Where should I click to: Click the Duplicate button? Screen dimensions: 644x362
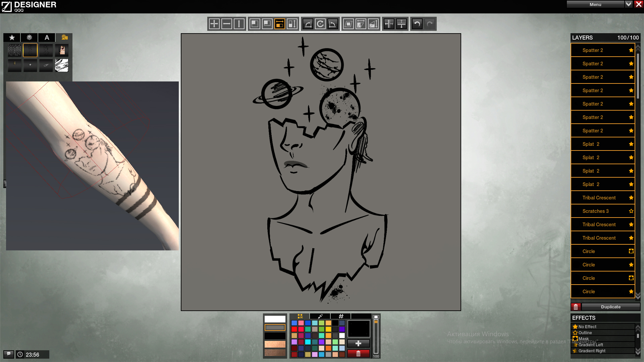tap(611, 307)
